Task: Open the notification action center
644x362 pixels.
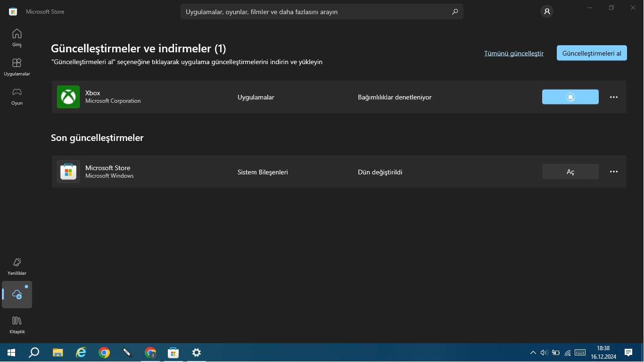Action: click(x=628, y=353)
